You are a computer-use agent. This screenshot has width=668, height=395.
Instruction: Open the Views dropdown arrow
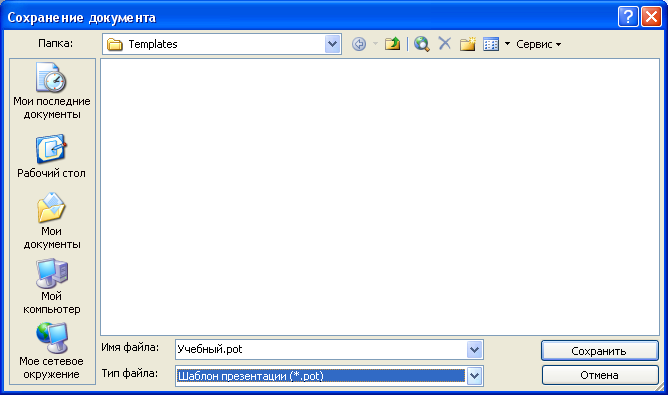tap(507, 44)
